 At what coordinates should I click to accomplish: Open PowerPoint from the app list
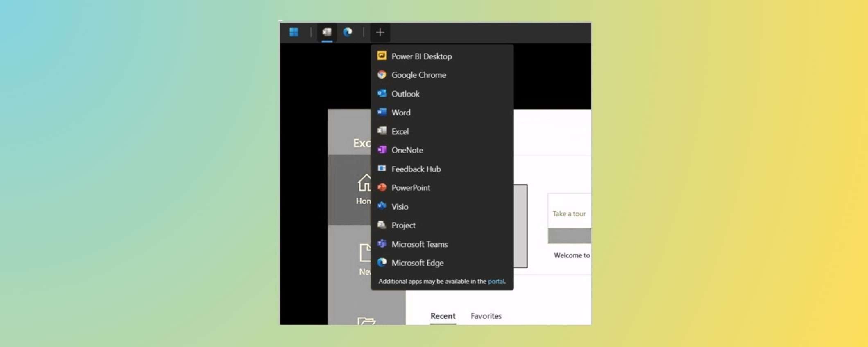tap(410, 188)
